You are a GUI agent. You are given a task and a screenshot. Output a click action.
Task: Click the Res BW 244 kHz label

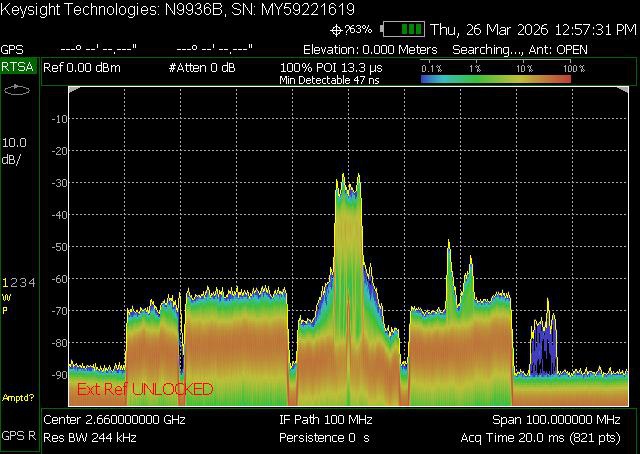point(91,438)
